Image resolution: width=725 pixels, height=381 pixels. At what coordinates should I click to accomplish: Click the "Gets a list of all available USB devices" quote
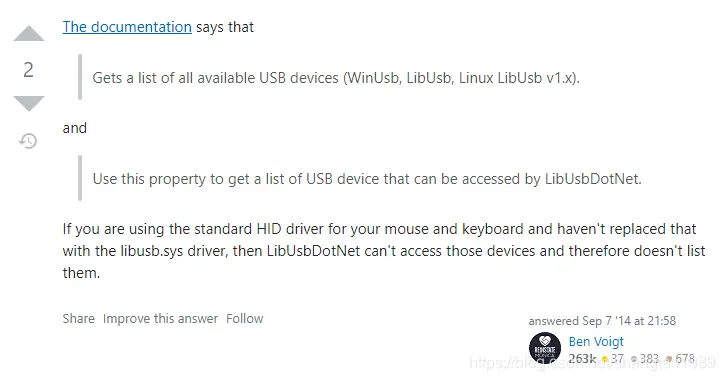coord(336,78)
